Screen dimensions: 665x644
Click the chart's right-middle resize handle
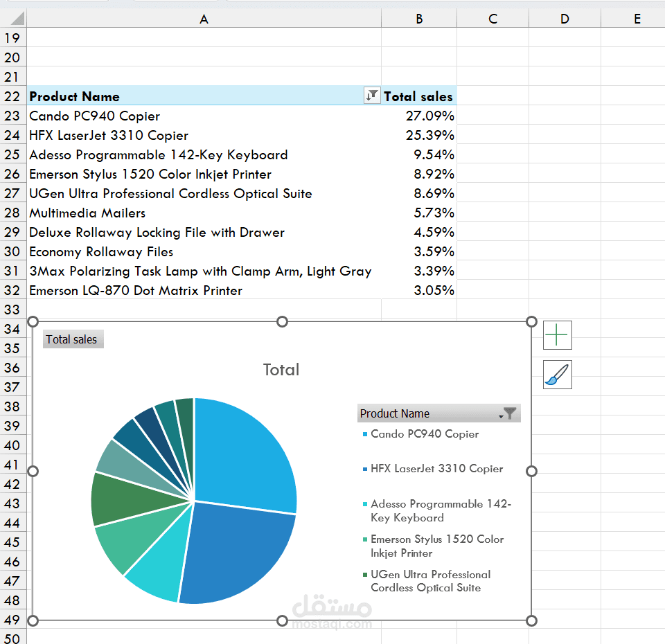531,471
